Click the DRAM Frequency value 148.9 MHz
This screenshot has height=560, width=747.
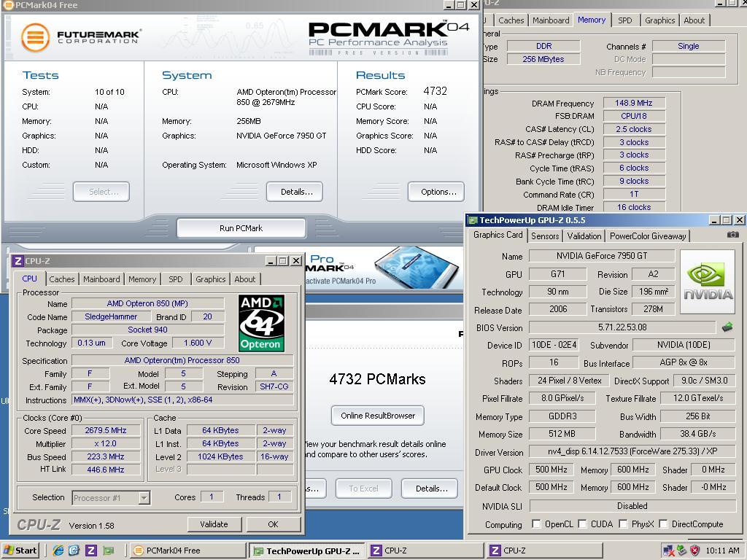tap(634, 103)
